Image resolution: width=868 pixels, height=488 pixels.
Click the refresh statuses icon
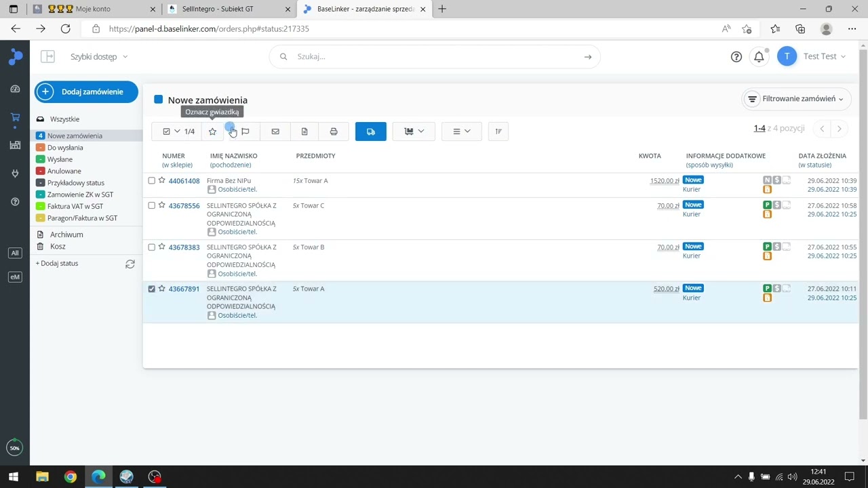130,264
